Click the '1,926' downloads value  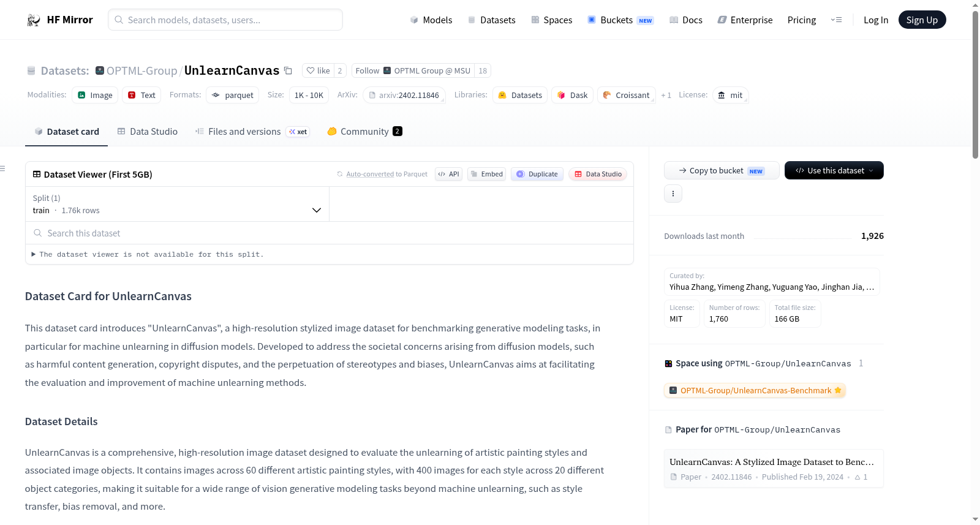pyautogui.click(x=872, y=236)
